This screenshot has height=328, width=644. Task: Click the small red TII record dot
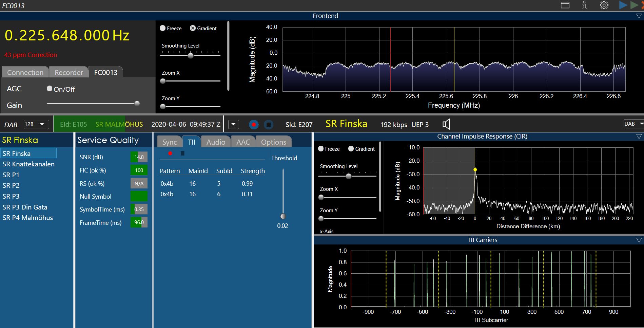tap(170, 153)
